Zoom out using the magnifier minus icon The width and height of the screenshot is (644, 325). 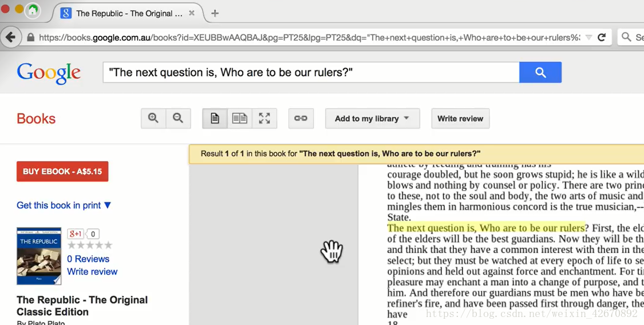tap(178, 118)
